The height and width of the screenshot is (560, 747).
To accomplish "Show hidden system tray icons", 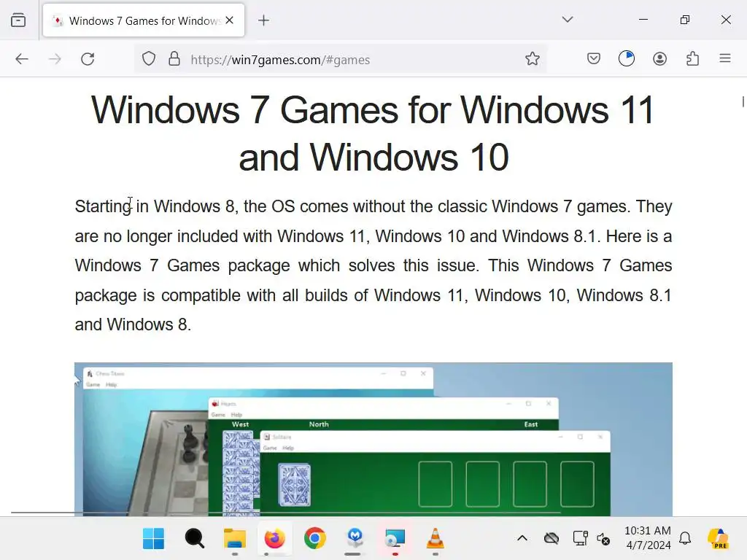I will (x=522, y=539).
